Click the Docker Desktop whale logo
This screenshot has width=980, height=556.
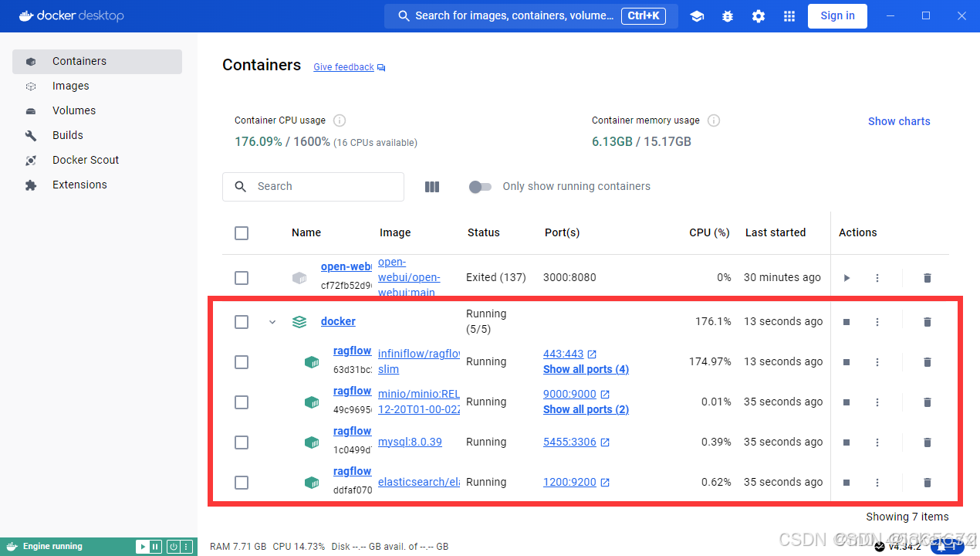(27, 15)
